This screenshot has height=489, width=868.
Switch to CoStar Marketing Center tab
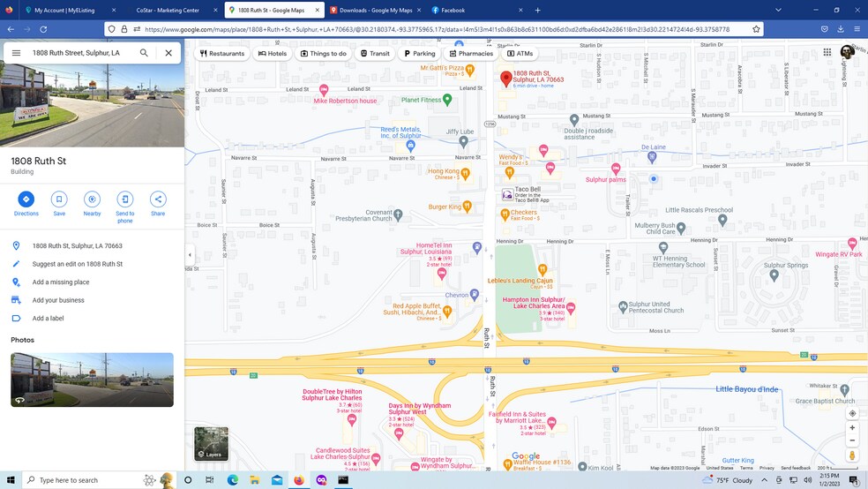click(x=168, y=11)
